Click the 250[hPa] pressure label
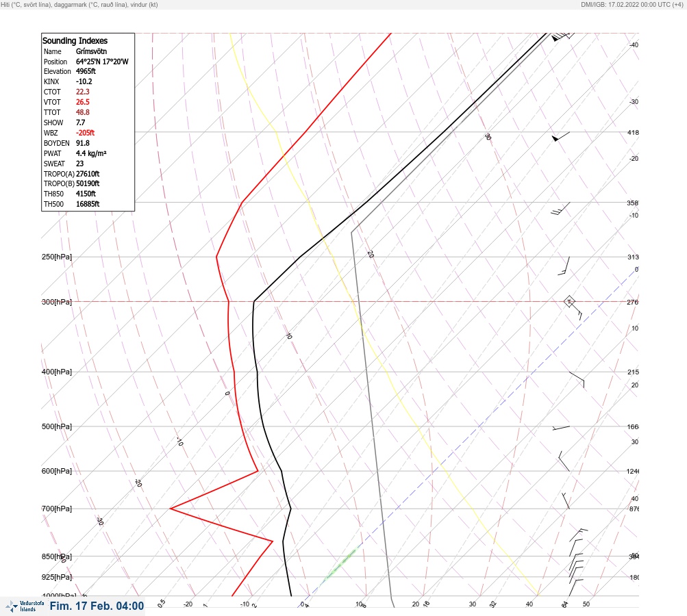 (57, 257)
